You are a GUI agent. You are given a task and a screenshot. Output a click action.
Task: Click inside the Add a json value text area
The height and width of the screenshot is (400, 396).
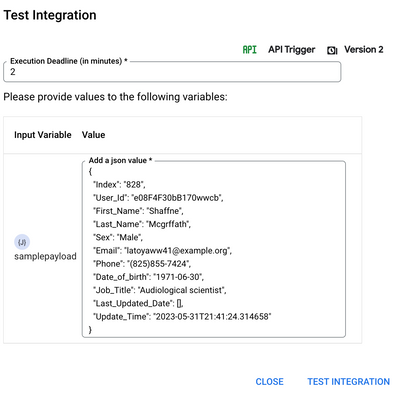pyautogui.click(x=214, y=249)
